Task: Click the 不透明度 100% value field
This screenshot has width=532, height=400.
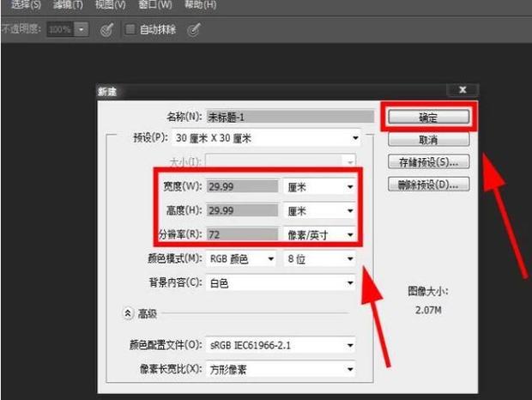Action: [x=60, y=29]
